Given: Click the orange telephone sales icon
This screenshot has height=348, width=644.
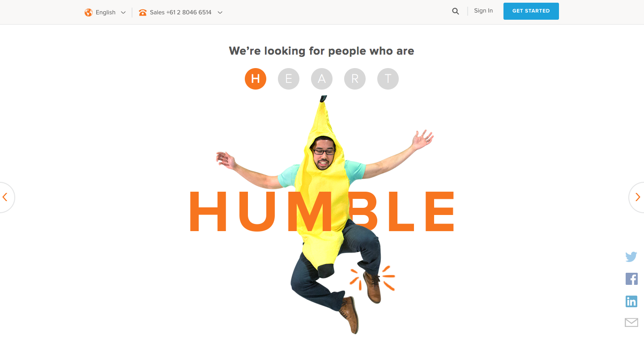Looking at the screenshot, I should [143, 13].
